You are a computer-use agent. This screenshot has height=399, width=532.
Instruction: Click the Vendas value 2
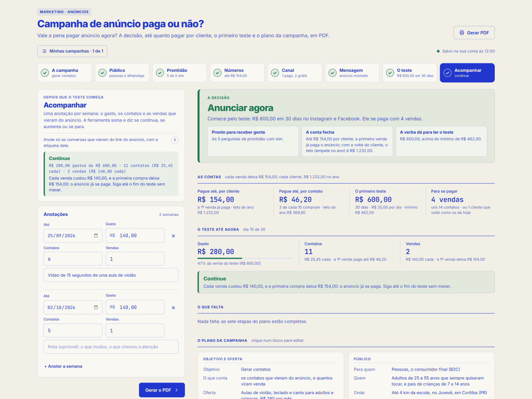pyautogui.click(x=408, y=251)
